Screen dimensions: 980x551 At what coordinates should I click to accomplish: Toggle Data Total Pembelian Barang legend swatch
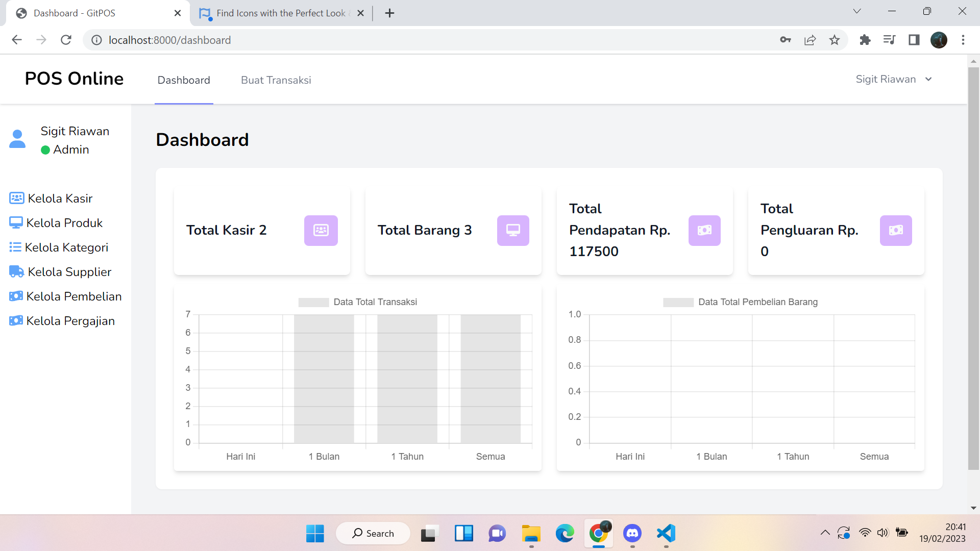coord(678,302)
